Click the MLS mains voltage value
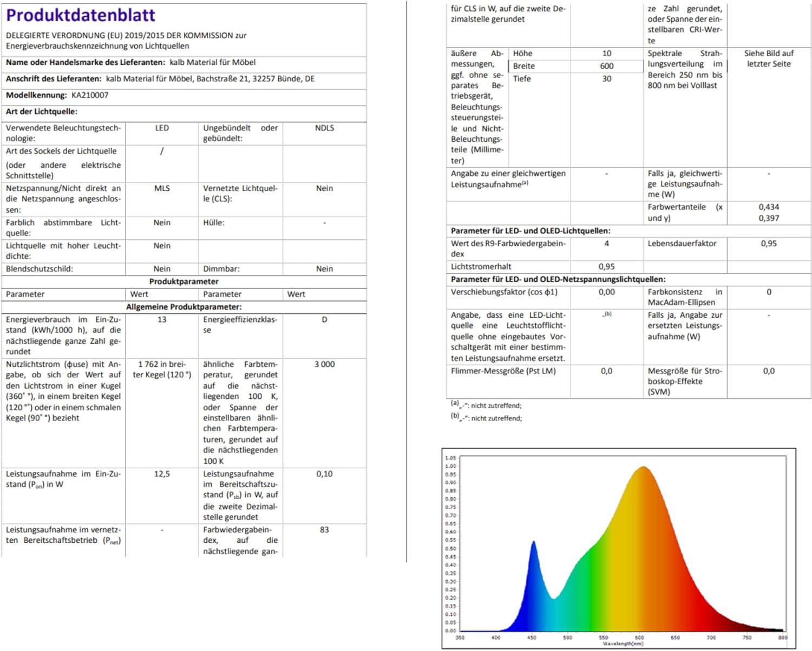 pos(162,188)
